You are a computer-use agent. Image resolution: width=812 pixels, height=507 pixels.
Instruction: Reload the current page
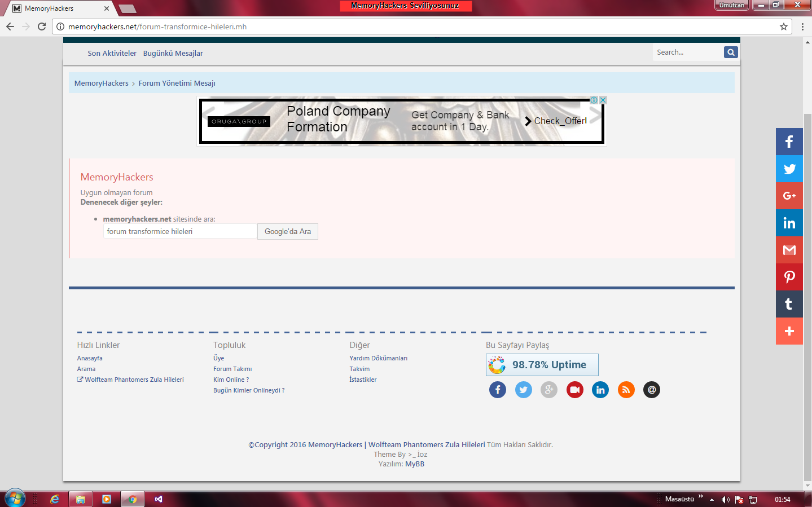[x=42, y=27]
